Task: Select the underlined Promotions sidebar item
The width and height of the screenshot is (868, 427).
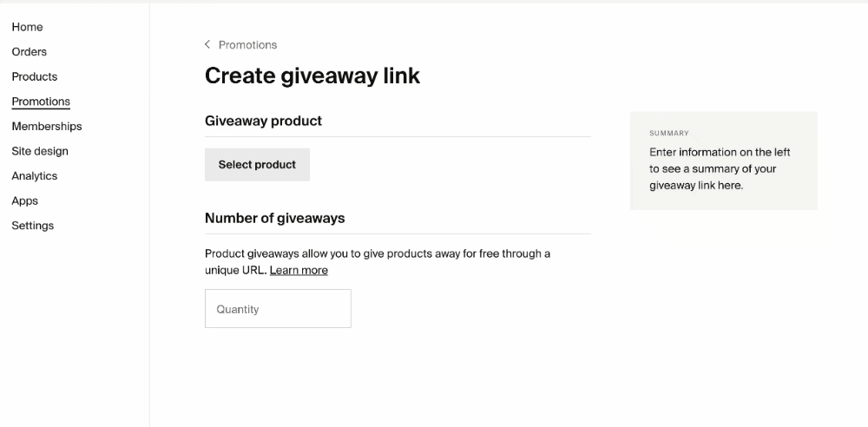Action: [x=41, y=102]
